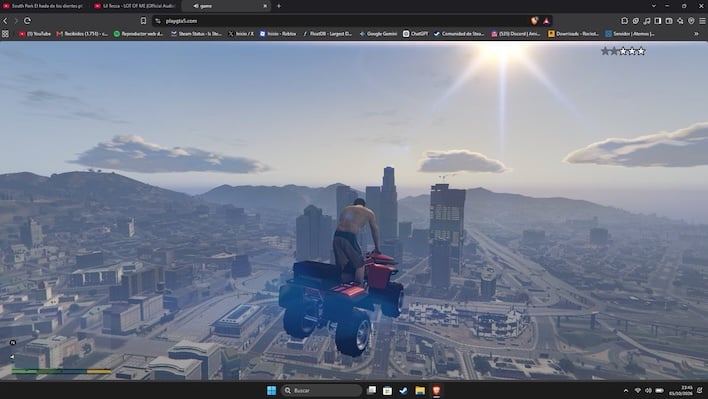Open the YouTube bookmark
708x399 pixels.
[35, 34]
